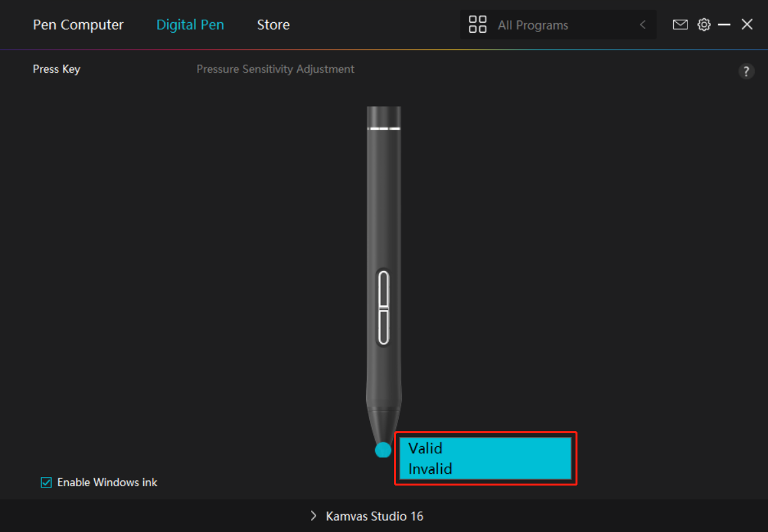Select the Press Key section
Image resolution: width=768 pixels, height=532 pixels.
[x=56, y=69]
